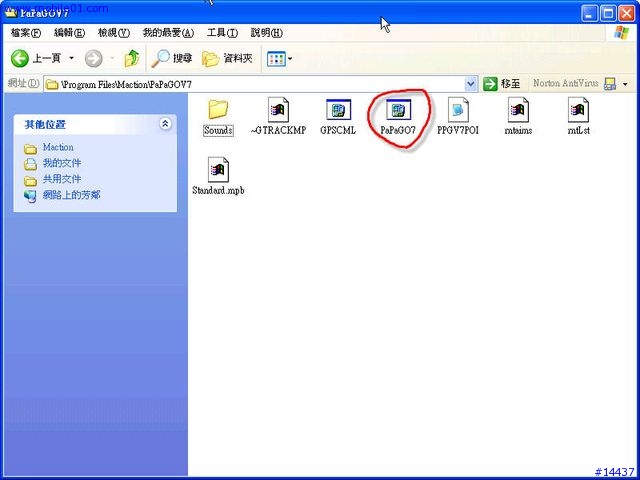Click the 其他位置 panel header text
The width and height of the screenshot is (640, 480).
click(x=45, y=124)
